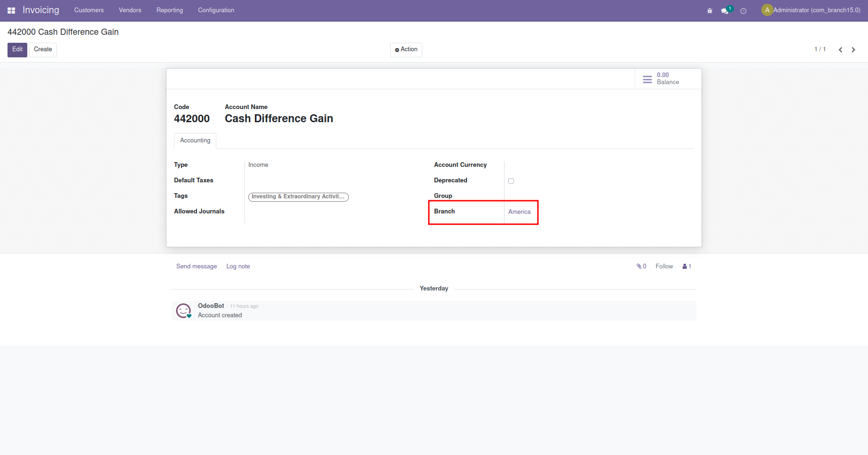
Task: Open the Reporting menu
Action: pos(170,10)
